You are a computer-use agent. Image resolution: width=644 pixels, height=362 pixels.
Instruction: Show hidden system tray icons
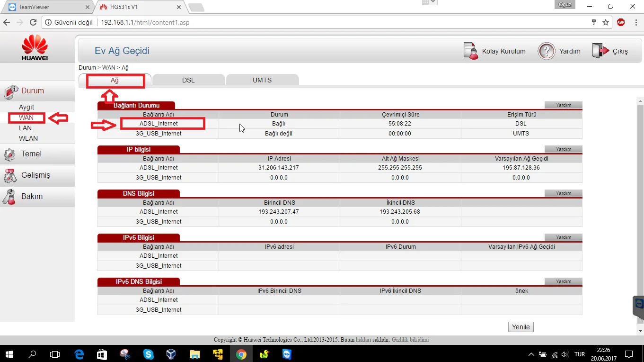[531, 354]
